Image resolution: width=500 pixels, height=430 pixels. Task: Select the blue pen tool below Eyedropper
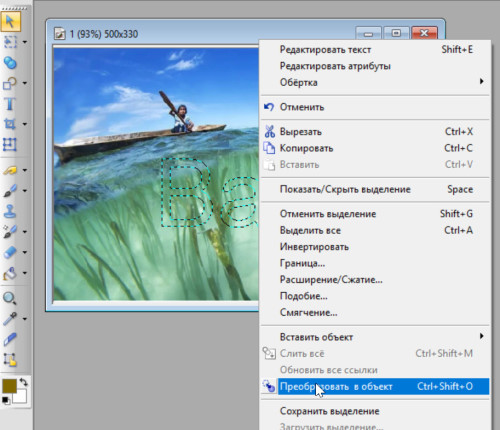(10, 339)
